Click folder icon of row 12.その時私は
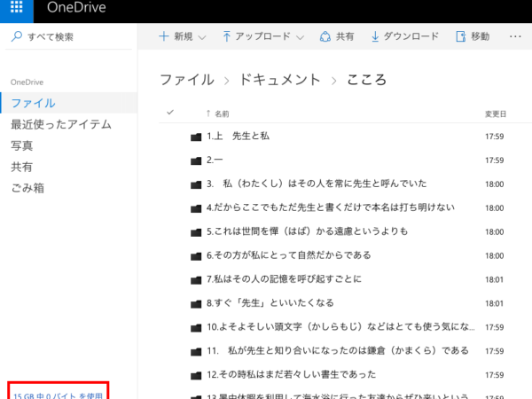The height and width of the screenshot is (399, 532). click(x=196, y=375)
